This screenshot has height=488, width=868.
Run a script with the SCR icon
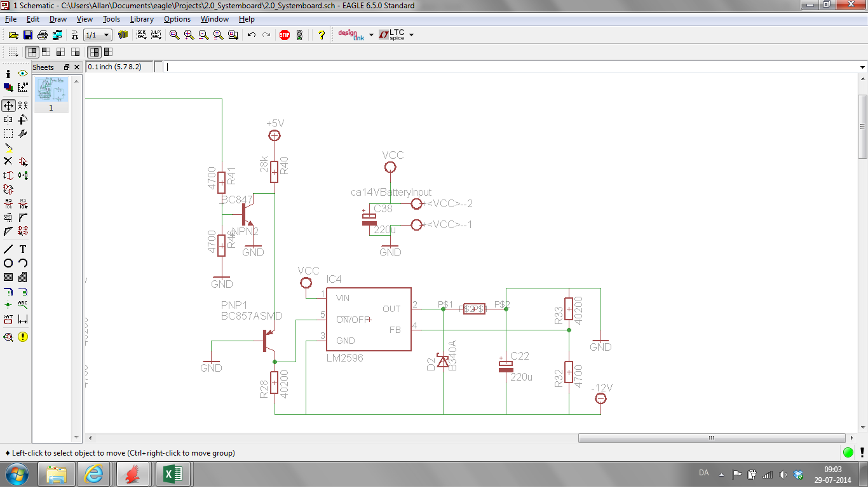click(x=141, y=35)
